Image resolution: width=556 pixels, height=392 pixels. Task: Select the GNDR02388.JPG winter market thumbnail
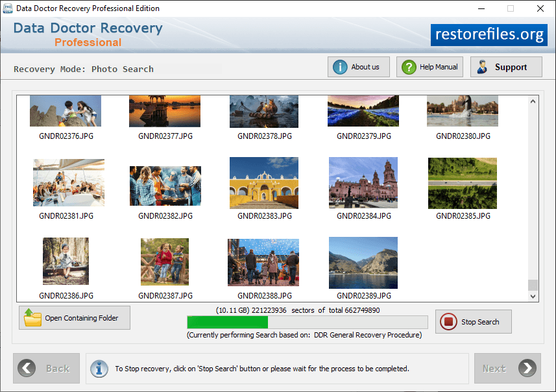point(263,262)
